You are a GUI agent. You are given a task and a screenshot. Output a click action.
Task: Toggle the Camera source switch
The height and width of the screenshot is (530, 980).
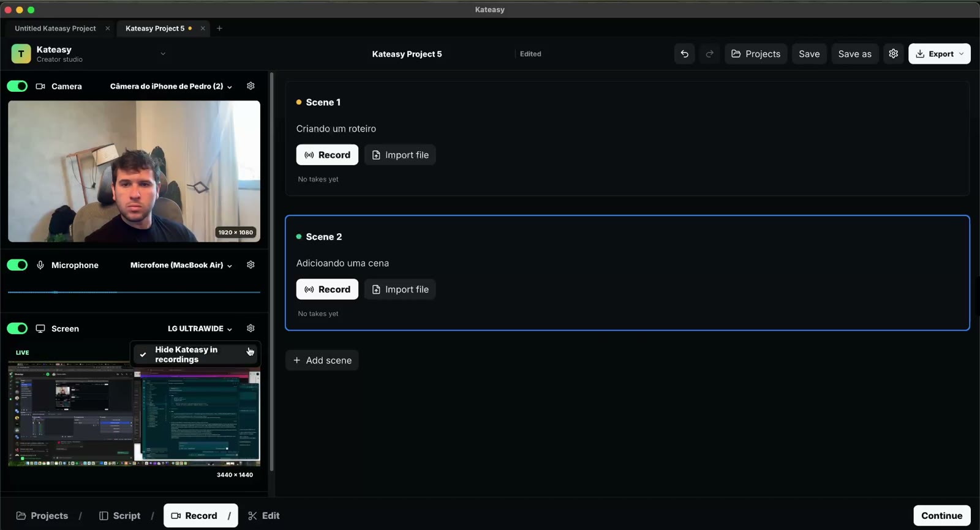(17, 86)
